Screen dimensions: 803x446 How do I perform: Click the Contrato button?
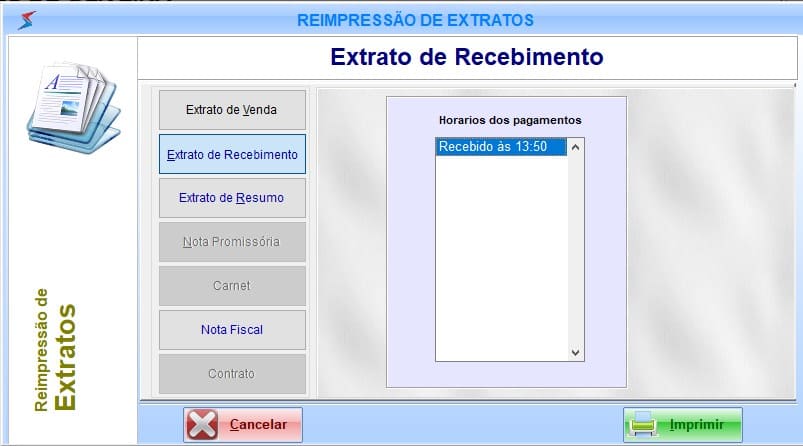click(x=232, y=374)
